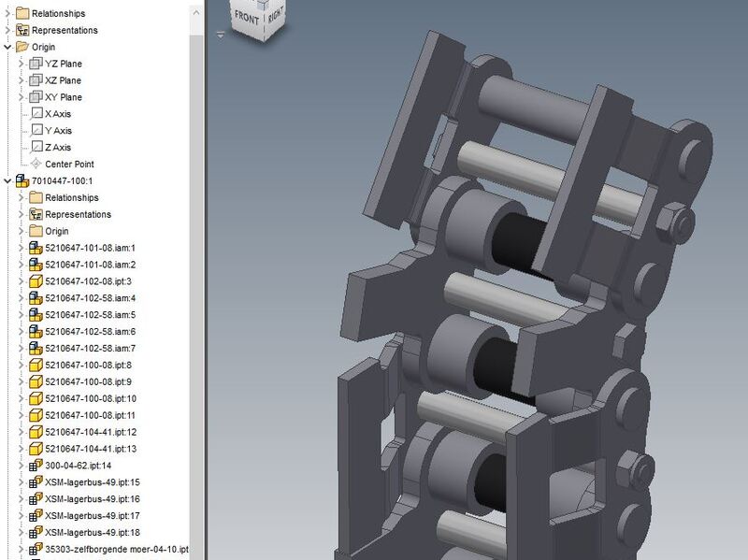Select 5210647-102-58.iam:5 in the browser
The image size is (748, 560).
coord(90,315)
